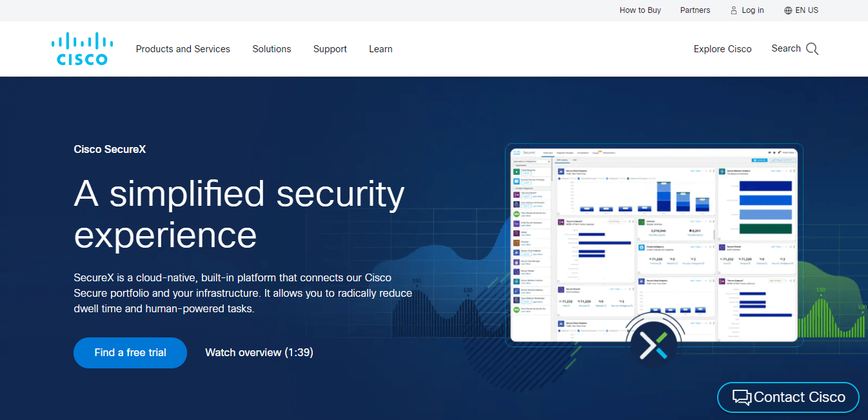Change the EN US language selection
Screen dimensions: 868x420
[807, 10]
